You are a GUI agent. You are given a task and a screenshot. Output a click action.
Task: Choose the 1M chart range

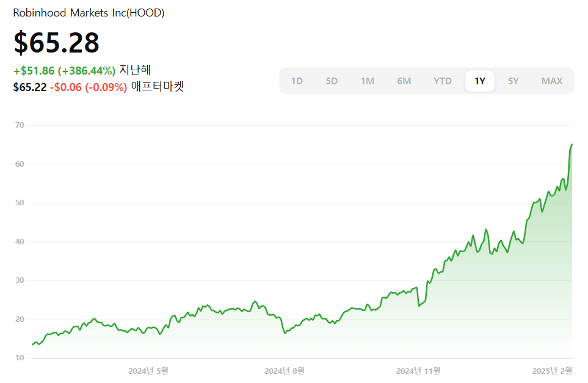368,81
